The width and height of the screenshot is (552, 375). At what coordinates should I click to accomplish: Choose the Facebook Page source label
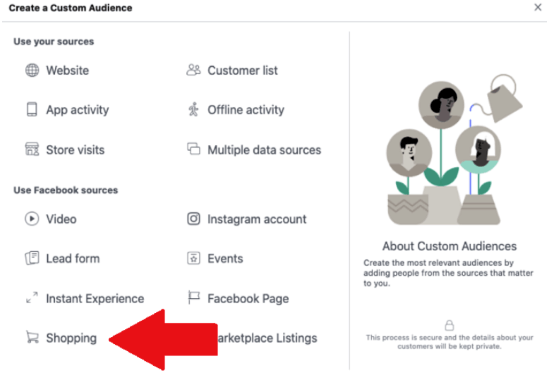coord(248,299)
